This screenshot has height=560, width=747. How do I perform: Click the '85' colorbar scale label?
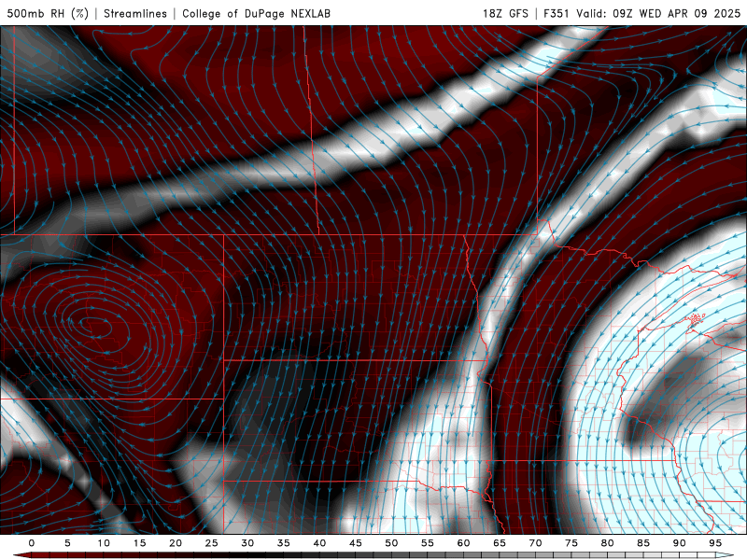coord(643,543)
